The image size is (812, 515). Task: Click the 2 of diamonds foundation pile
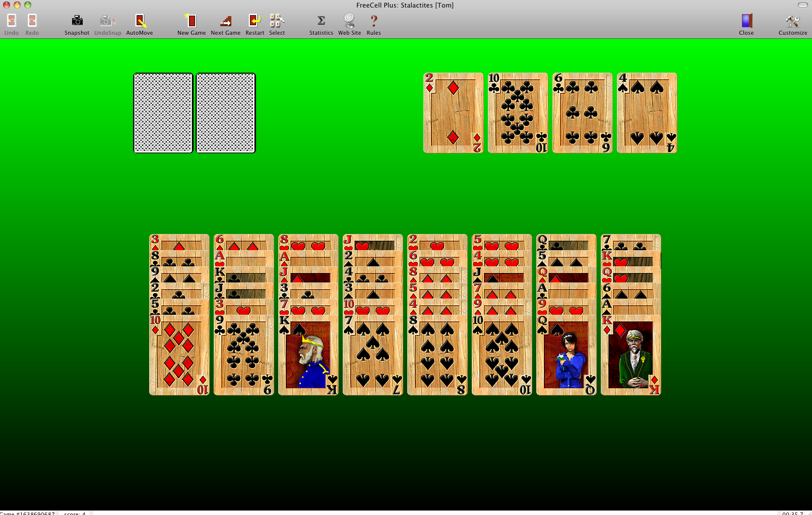point(453,113)
